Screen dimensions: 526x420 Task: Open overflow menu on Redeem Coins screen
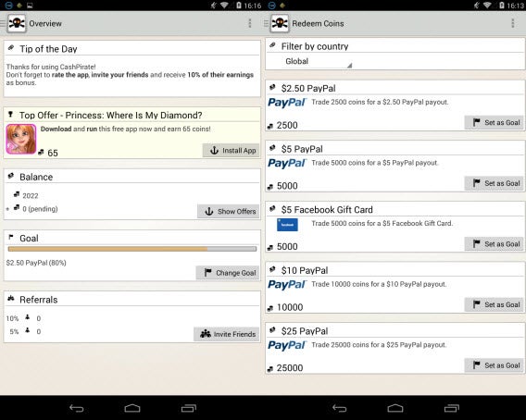pyautogui.click(x=513, y=23)
